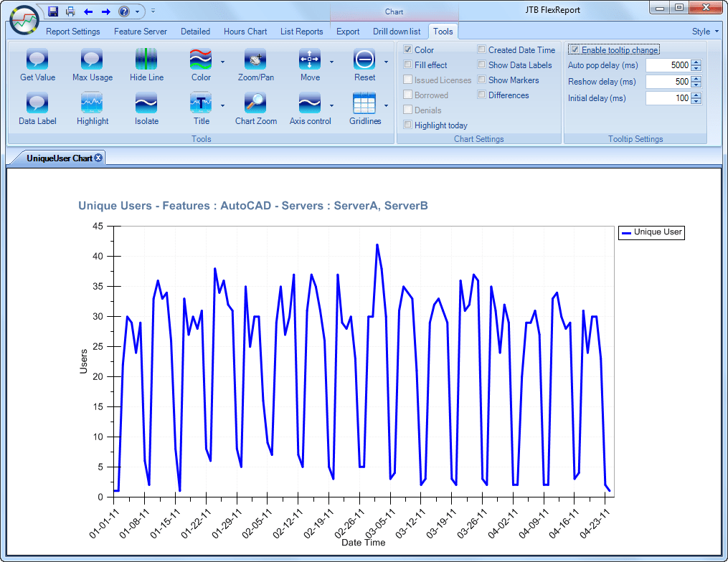Viewport: 728px width, 562px height.
Task: Open the Hours Chart tab
Action: coord(245,32)
